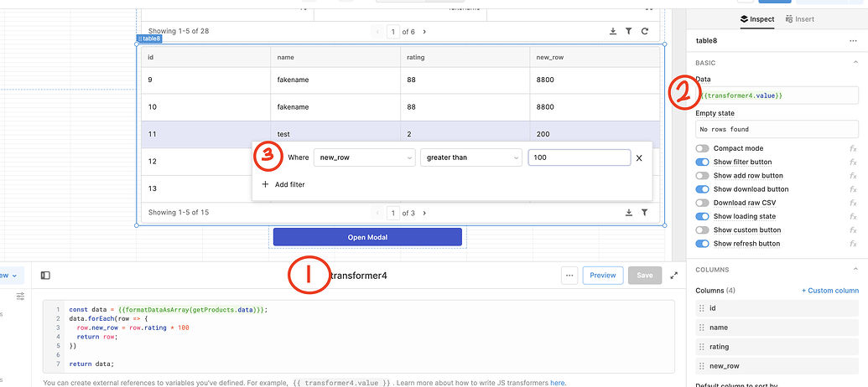868x387 pixels.
Task: Click fx icon next to Show custom button
Action: click(x=853, y=230)
